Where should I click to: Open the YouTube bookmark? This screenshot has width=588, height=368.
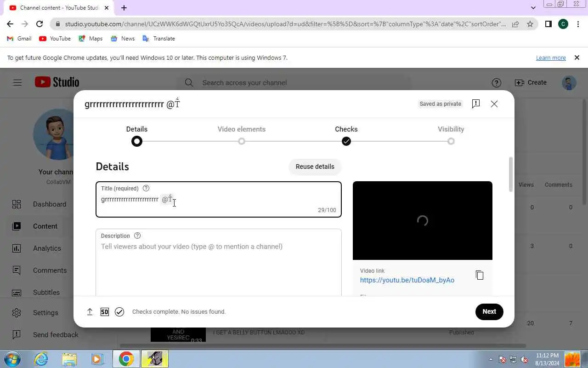point(55,39)
